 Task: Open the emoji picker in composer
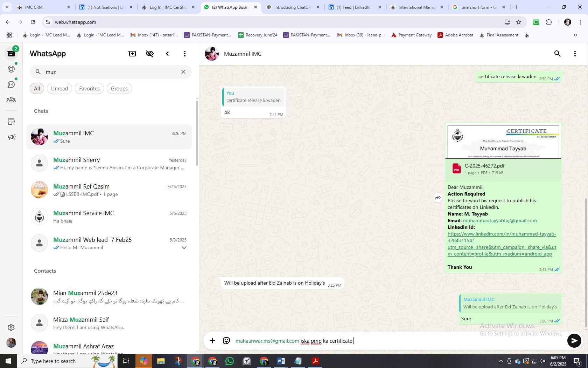click(226, 341)
